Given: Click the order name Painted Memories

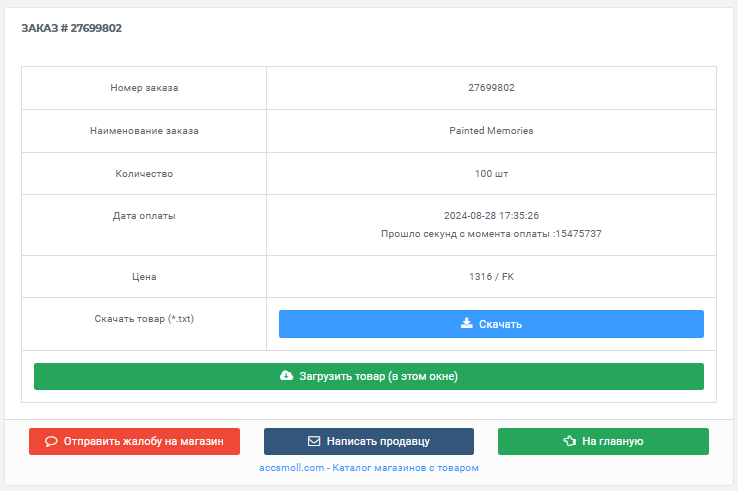Looking at the screenshot, I should click(x=491, y=131).
